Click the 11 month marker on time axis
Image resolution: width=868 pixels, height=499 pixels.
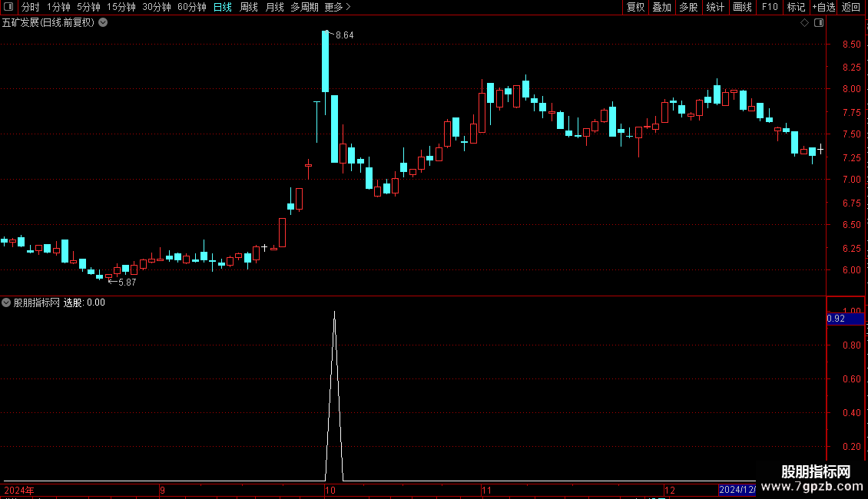tap(486, 490)
